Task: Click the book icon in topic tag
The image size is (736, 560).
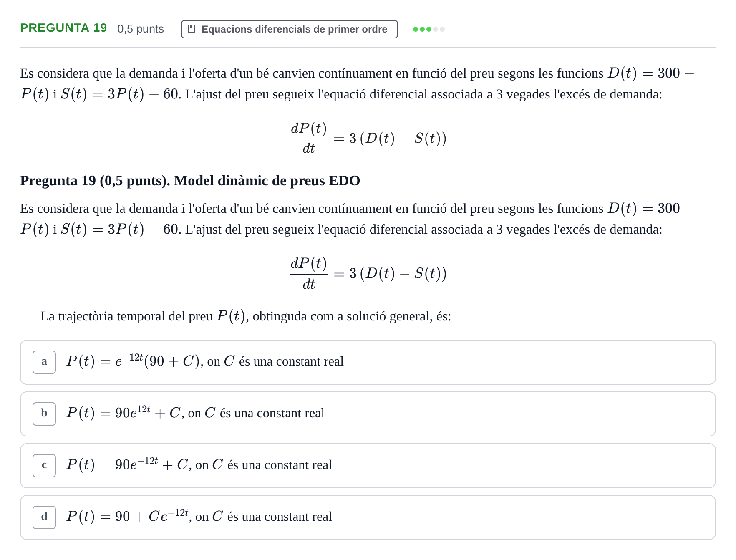Action: [x=192, y=29]
